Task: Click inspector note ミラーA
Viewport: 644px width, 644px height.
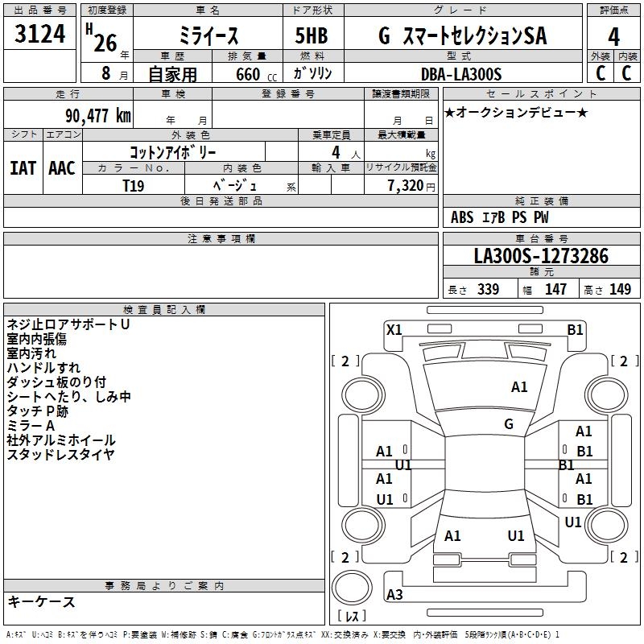Action: tap(31, 426)
